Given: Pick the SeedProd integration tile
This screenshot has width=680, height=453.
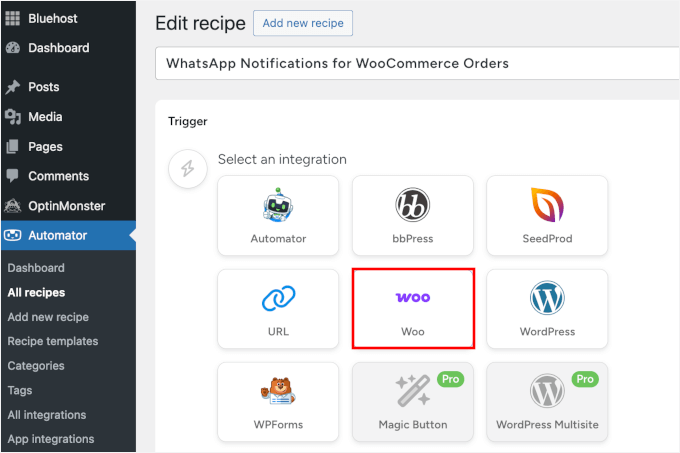Looking at the screenshot, I should [547, 215].
